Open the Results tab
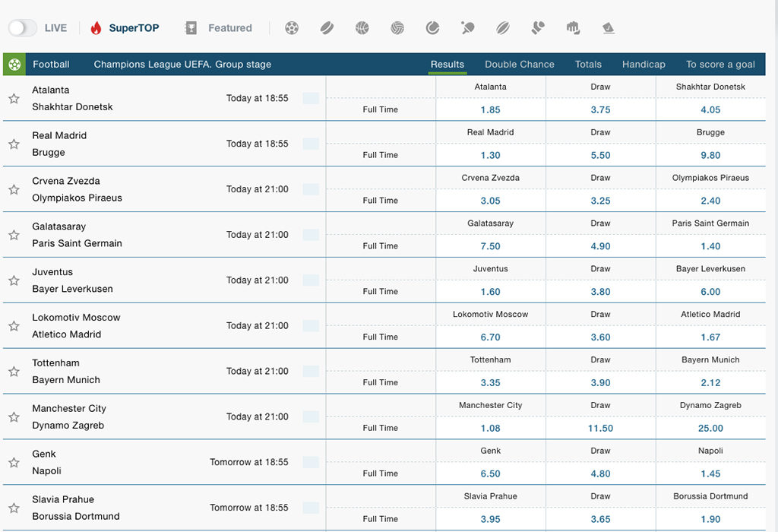Viewport: 778px width, 532px height. click(x=448, y=64)
